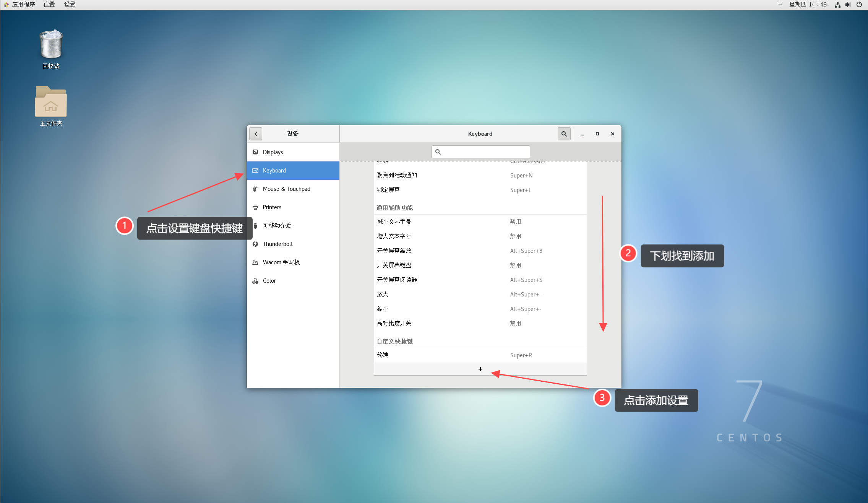Image resolution: width=868 pixels, height=503 pixels.
Task: Open the 位置 menu in top bar
Action: click(49, 5)
